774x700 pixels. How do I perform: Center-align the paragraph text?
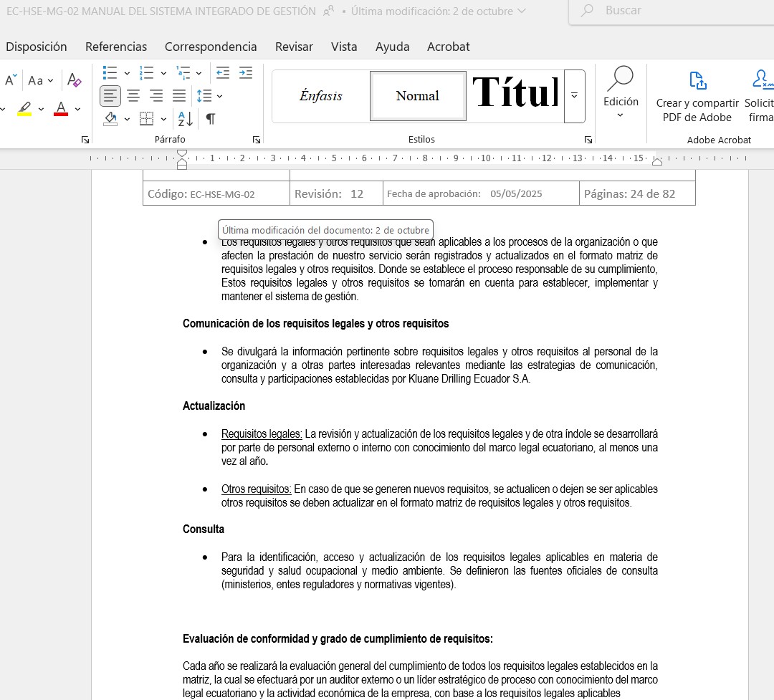tap(133, 95)
